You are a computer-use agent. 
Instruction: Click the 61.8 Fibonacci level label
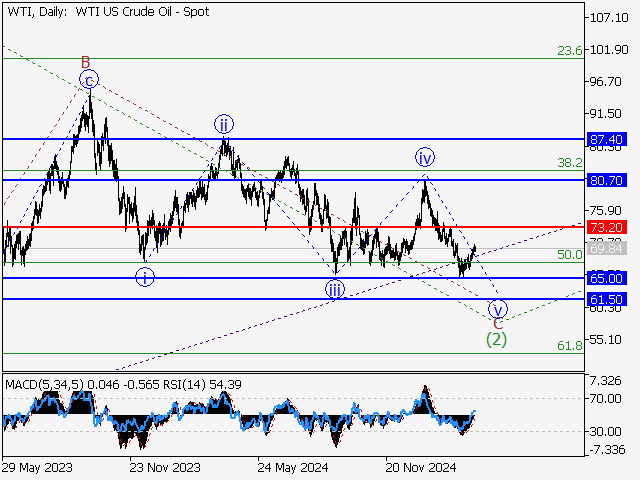click(570, 345)
